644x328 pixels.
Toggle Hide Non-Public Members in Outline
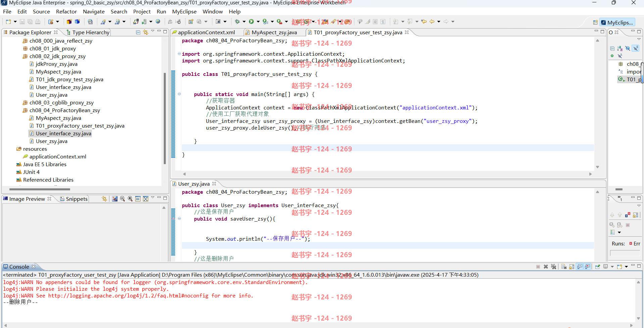click(x=612, y=56)
